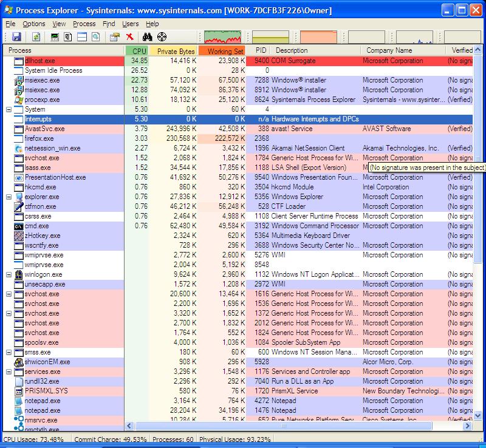486x448 pixels.
Task: Open the Users menu
Action: point(130,24)
